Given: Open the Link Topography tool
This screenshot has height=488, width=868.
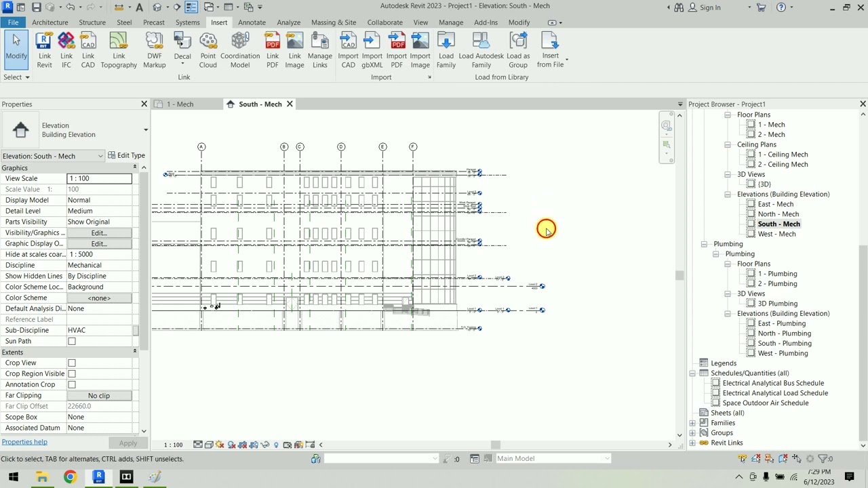Looking at the screenshot, I should click(x=119, y=49).
